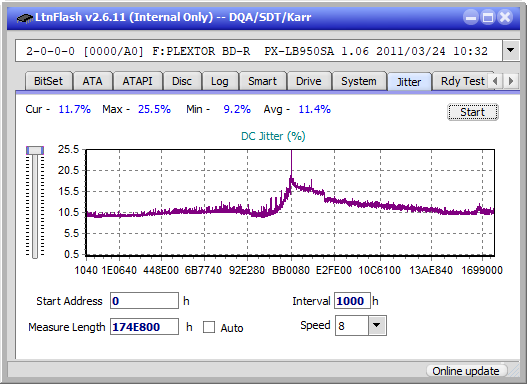Open the Rdy Test tab

pyautogui.click(x=462, y=81)
